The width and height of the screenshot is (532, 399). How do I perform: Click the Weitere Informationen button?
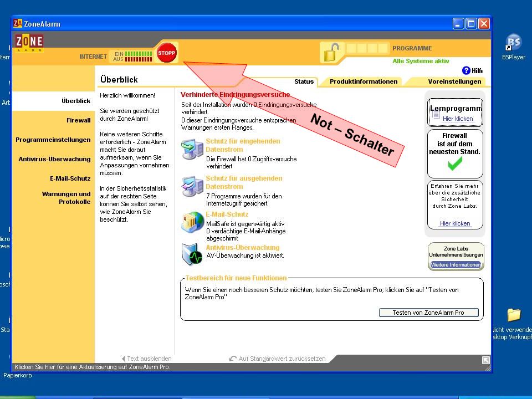pos(456,265)
